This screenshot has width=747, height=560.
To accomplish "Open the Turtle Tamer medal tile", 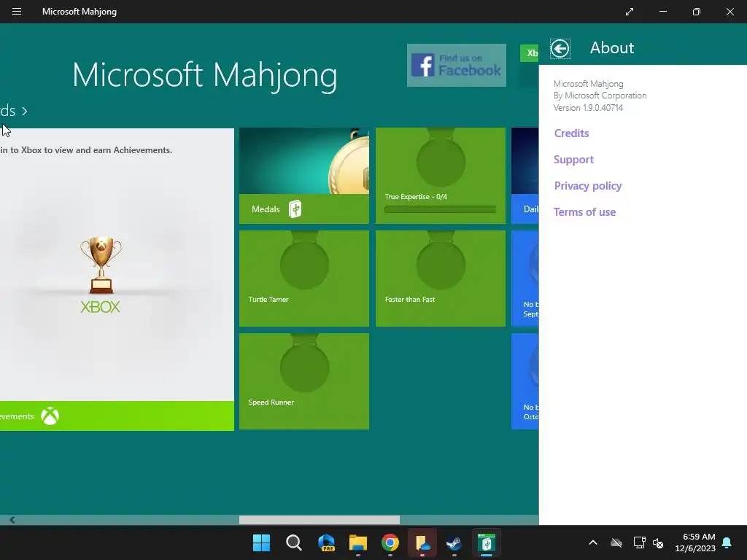I will point(304,279).
